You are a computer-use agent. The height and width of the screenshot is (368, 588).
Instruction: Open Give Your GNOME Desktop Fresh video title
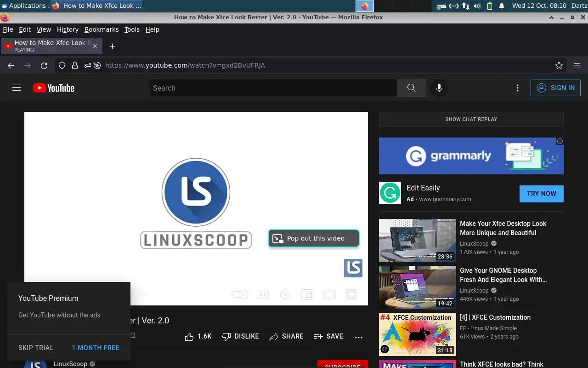[x=503, y=275]
